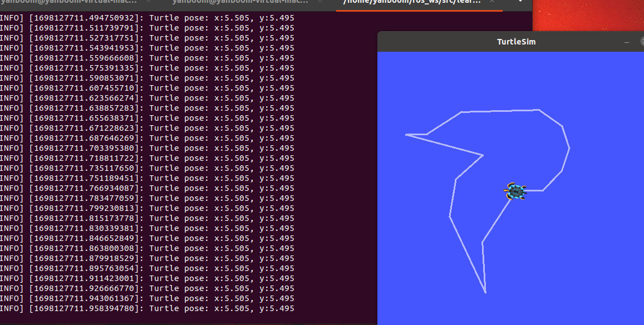Click the bottom tip of the turtle trail
Viewport: 644px width, 325px height.
485,292
